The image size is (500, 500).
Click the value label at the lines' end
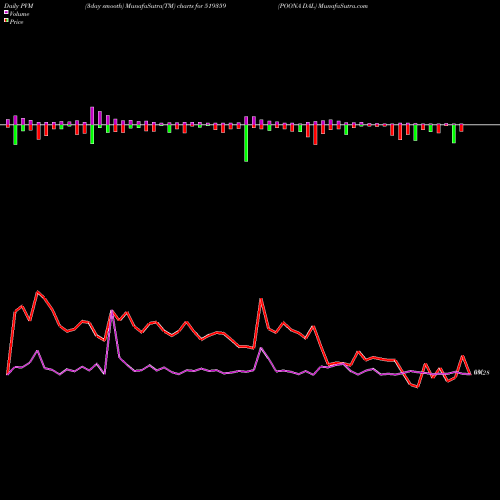pyautogui.click(x=481, y=373)
